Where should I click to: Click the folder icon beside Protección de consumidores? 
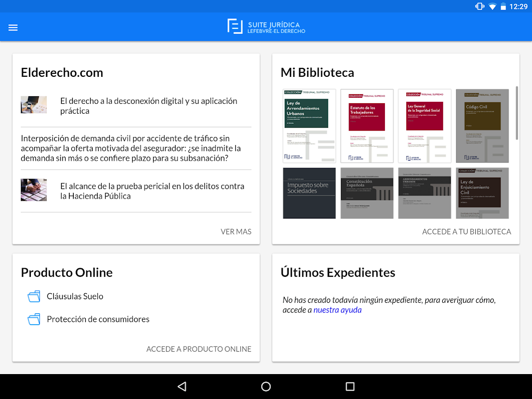pyautogui.click(x=34, y=319)
